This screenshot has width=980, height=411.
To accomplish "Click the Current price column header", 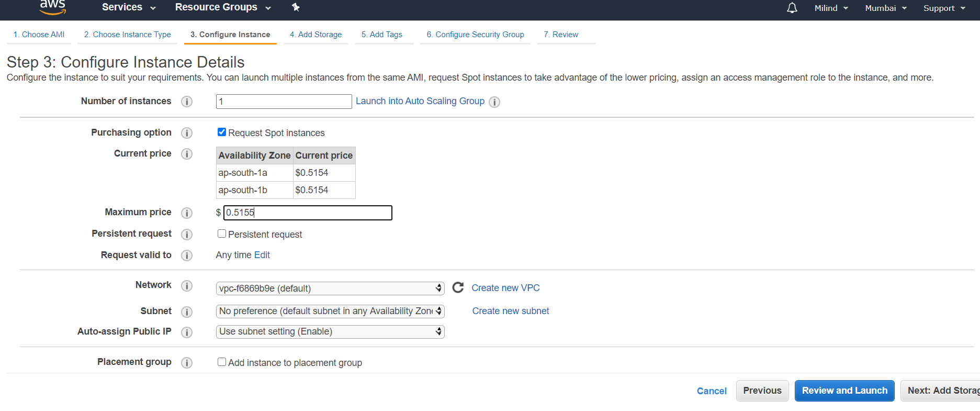I will 324,155.
